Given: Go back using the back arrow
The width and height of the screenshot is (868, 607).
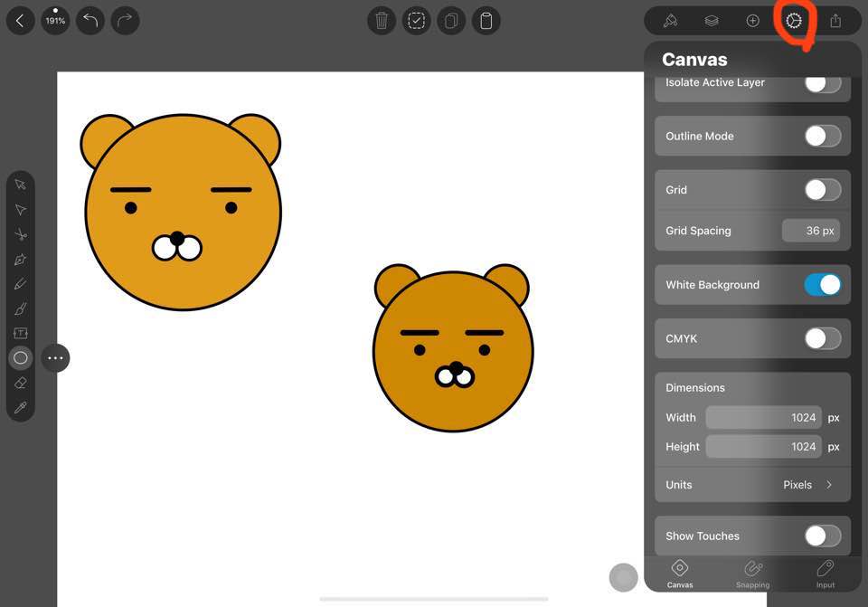Looking at the screenshot, I should pyautogui.click(x=20, y=21).
